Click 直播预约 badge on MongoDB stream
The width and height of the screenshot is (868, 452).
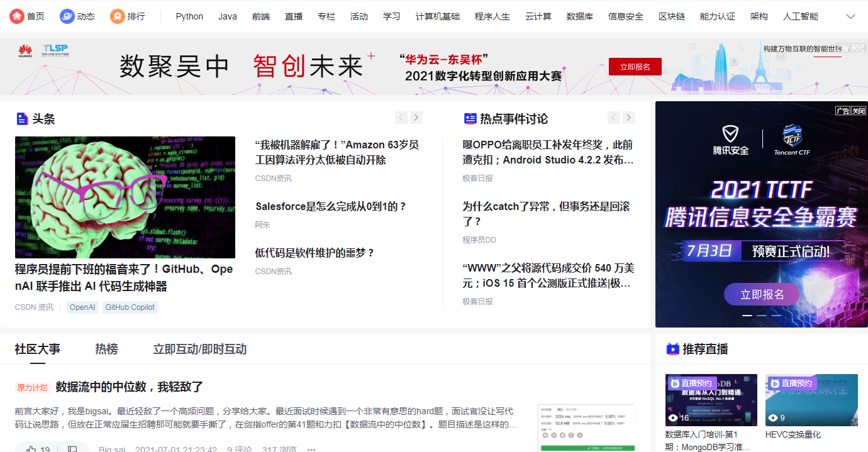(x=691, y=383)
